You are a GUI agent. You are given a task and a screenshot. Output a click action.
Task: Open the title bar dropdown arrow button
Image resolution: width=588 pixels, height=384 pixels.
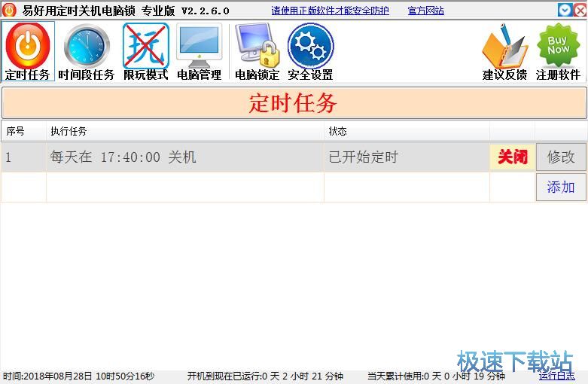click(565, 10)
